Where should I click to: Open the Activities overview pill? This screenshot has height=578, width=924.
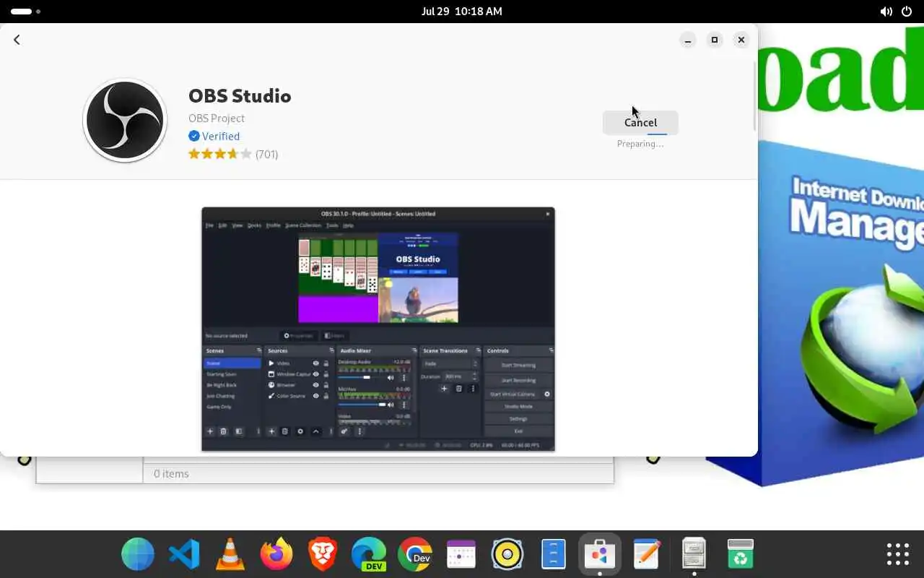click(x=25, y=12)
